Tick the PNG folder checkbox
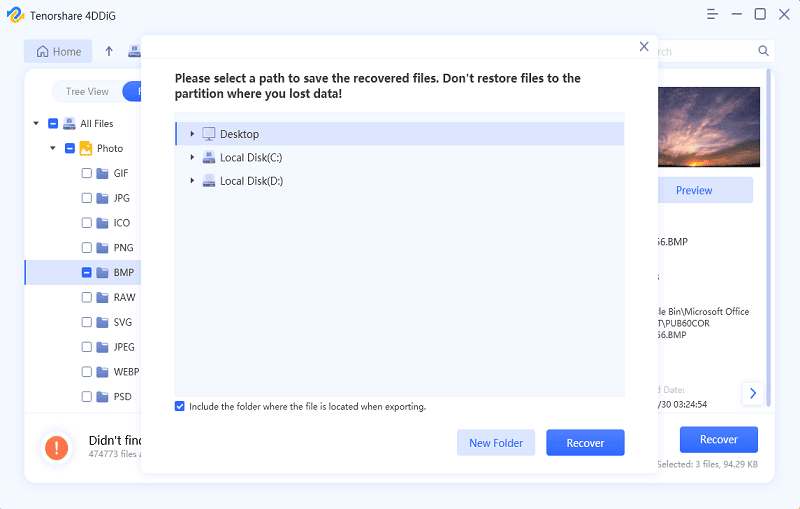This screenshot has width=800, height=509. [87, 248]
